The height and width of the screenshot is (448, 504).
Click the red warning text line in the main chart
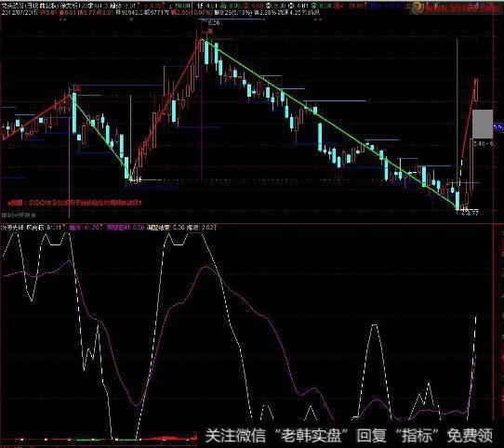tap(75, 203)
